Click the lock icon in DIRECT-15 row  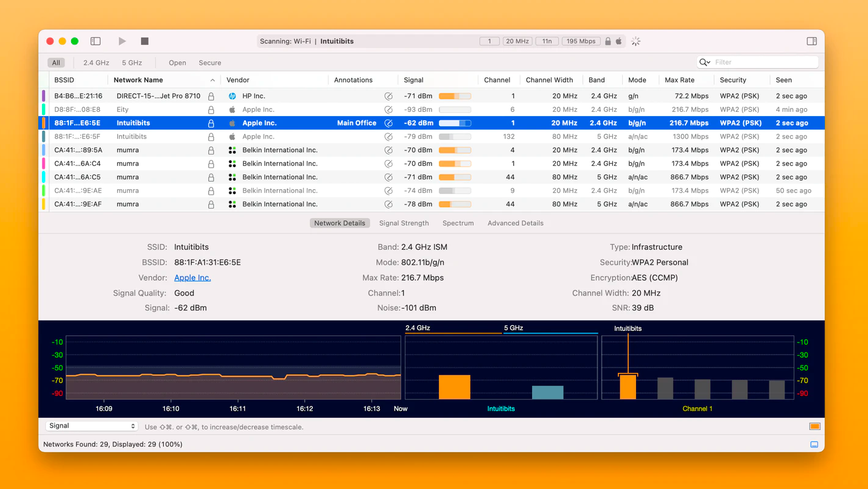pos(211,96)
